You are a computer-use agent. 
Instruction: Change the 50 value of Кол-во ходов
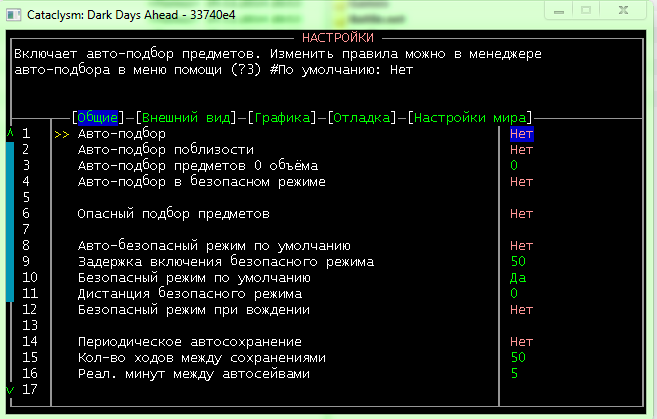(518, 357)
